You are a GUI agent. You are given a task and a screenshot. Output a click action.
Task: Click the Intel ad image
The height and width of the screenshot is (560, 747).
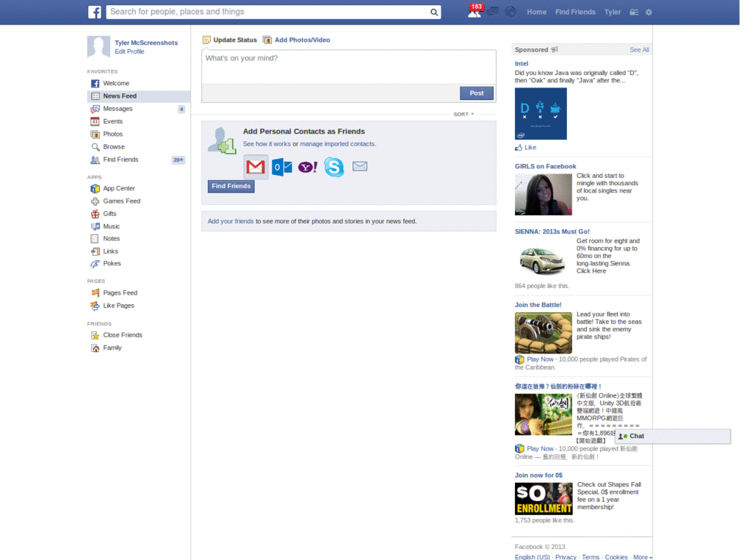(541, 114)
